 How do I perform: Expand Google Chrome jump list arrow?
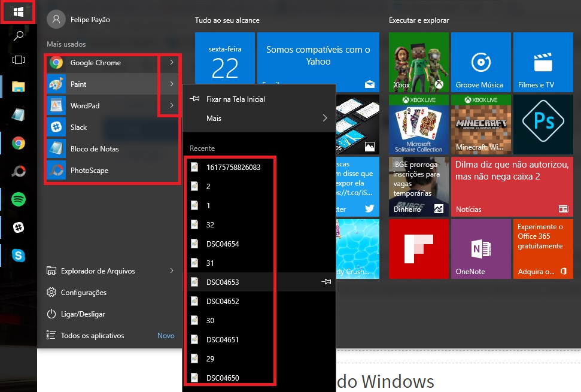click(x=172, y=62)
